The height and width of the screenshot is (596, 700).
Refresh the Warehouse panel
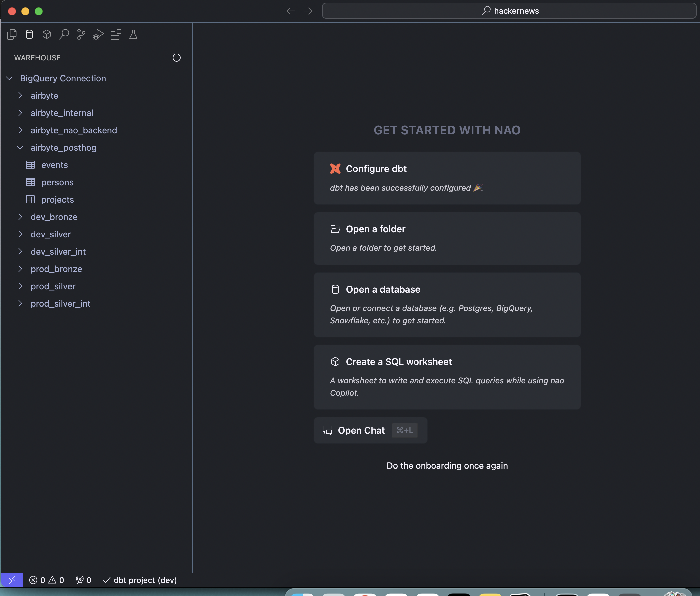point(176,58)
